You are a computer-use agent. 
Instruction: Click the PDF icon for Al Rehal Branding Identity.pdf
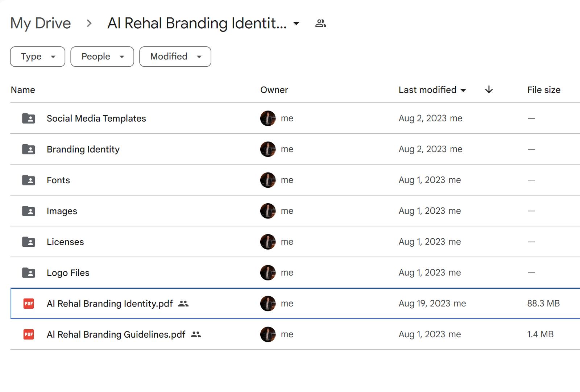29,303
